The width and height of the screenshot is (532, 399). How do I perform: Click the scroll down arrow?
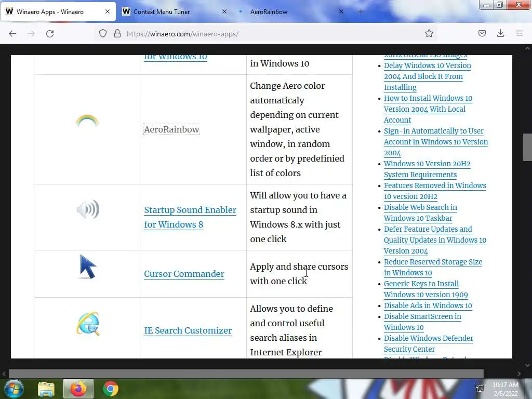tap(527, 365)
